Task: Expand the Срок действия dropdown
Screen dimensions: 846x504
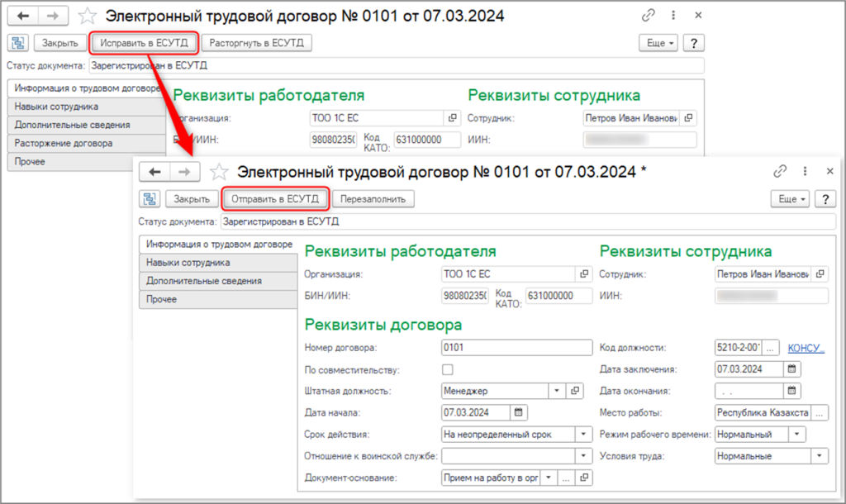Action: coord(584,434)
